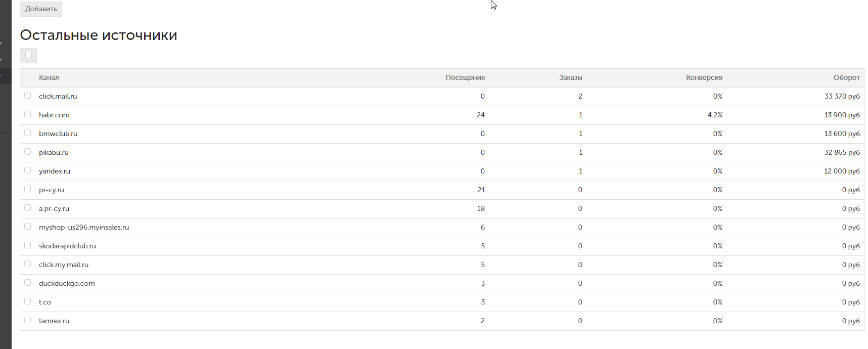Image resolution: width=868 pixels, height=349 pixels.
Task: Enable the yandex.ru row checkbox
Action: (28, 170)
